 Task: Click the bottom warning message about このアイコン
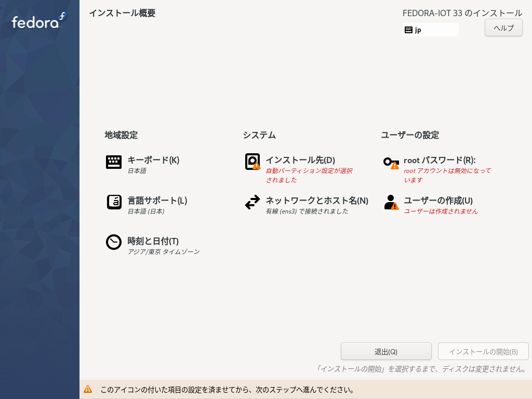point(228,390)
